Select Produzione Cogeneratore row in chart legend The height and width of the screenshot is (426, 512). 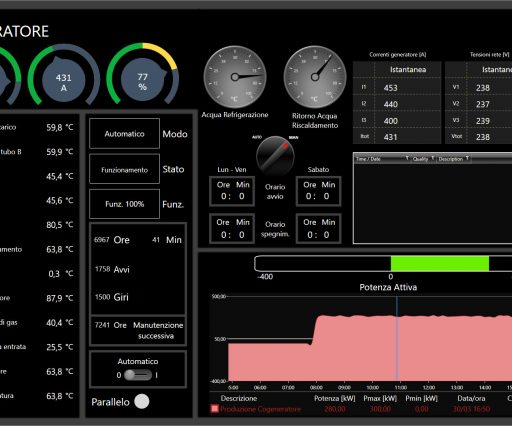pyautogui.click(x=362, y=409)
